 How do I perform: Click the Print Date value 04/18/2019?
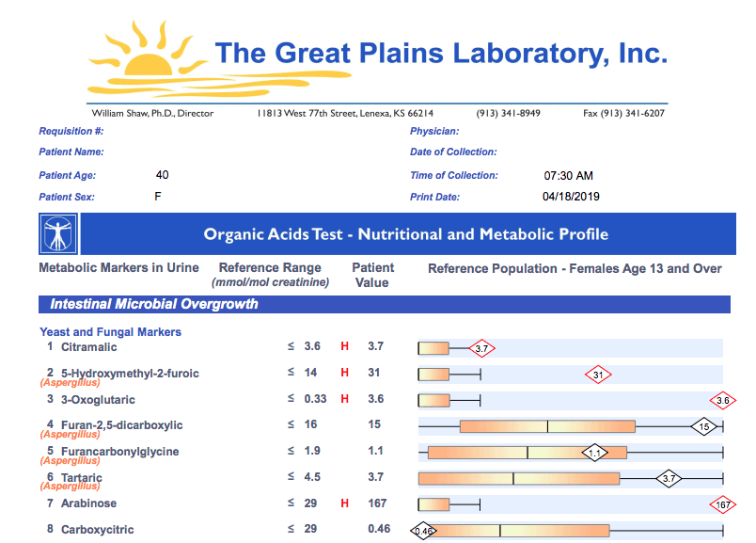pos(571,197)
